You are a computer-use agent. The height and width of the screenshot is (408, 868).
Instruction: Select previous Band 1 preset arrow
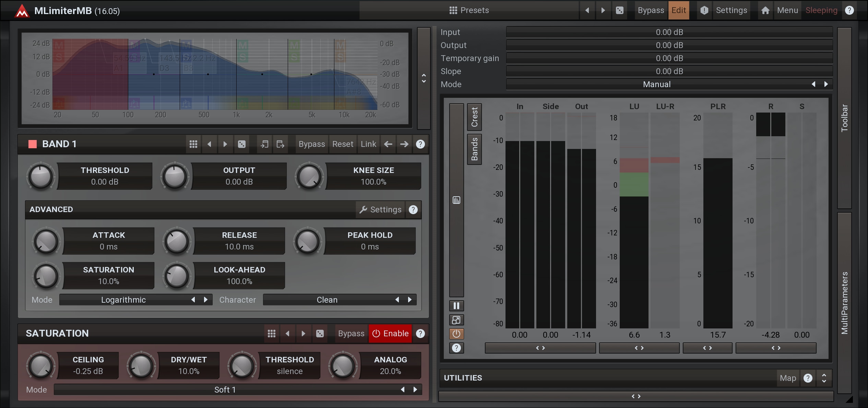click(209, 144)
